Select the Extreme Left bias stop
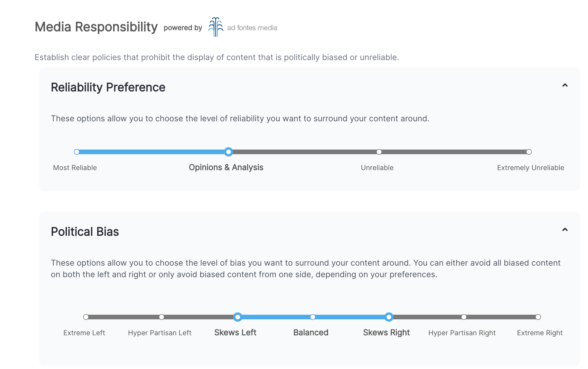The height and width of the screenshot is (369, 588). click(86, 317)
